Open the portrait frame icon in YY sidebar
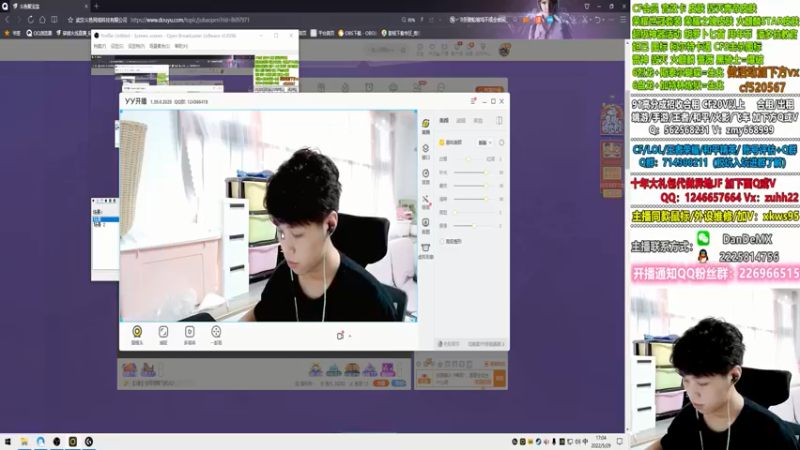 426,225
